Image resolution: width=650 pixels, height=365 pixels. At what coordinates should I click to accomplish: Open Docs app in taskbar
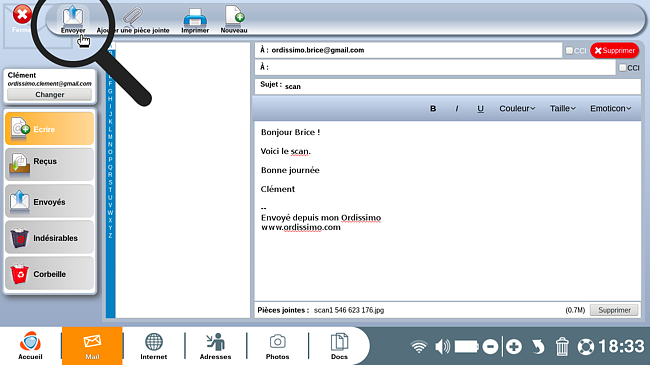(339, 346)
